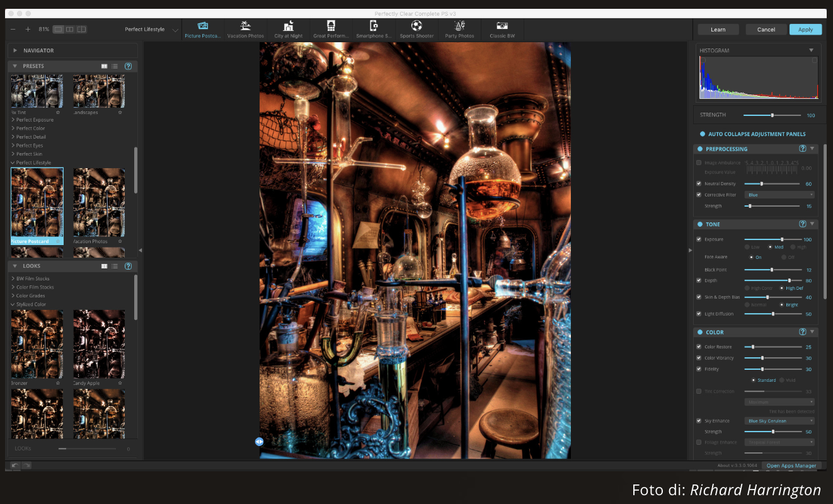Image resolution: width=833 pixels, height=504 pixels.
Task: Click the undo arrow in bottom bar
Action: tap(15, 466)
